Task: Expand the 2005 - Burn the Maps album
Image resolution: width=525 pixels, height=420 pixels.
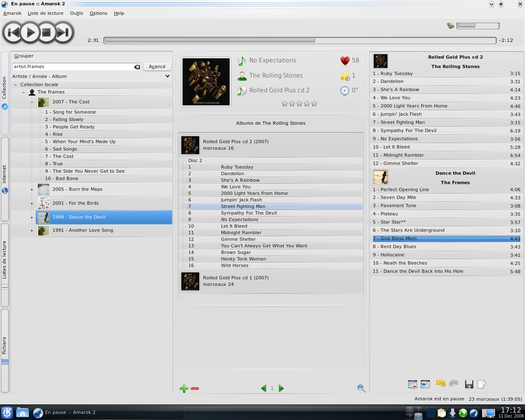Action: [32, 189]
